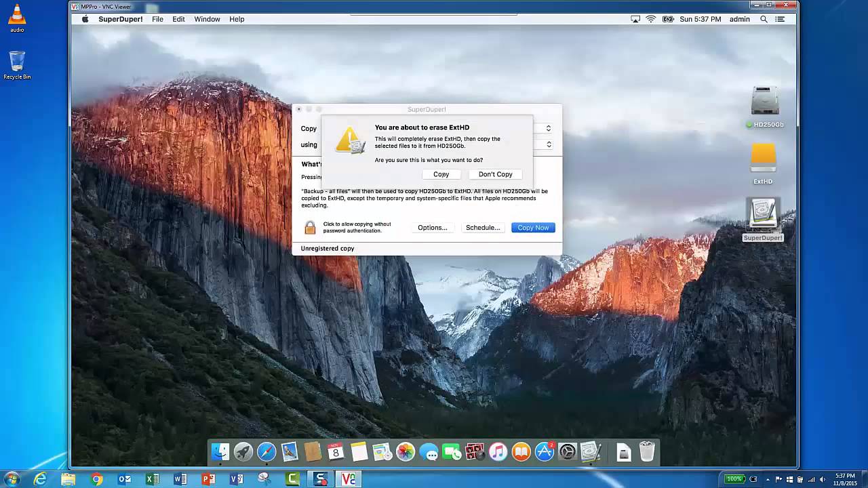Open the Apple menu
The width and height of the screenshot is (868, 488).
click(85, 19)
